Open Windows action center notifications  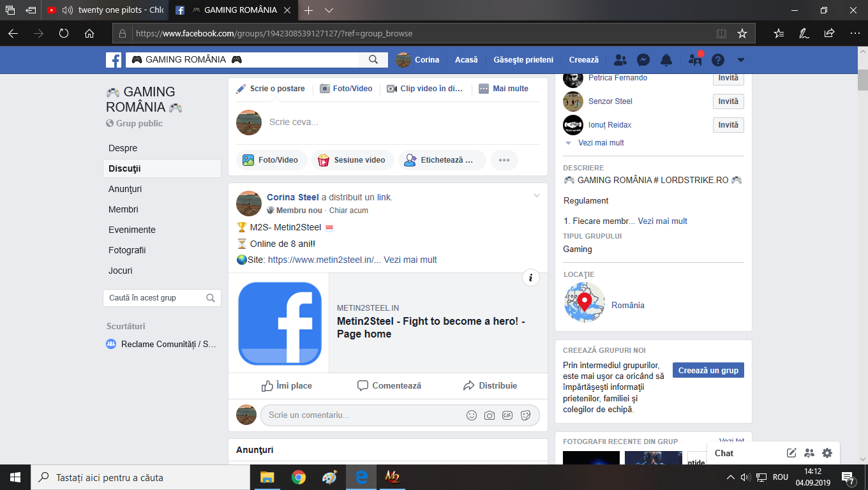(849, 477)
